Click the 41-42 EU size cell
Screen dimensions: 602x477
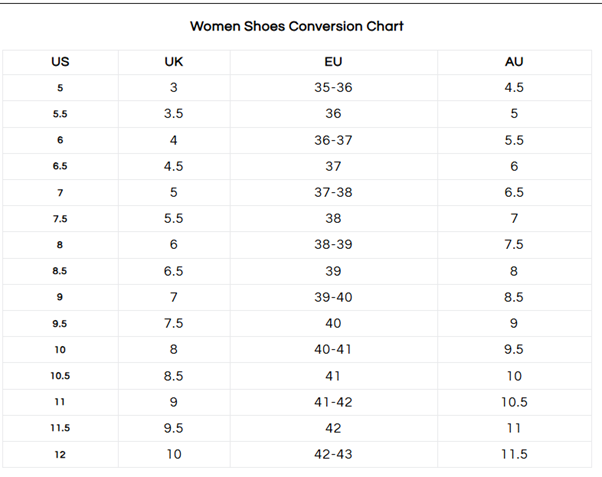coord(334,402)
